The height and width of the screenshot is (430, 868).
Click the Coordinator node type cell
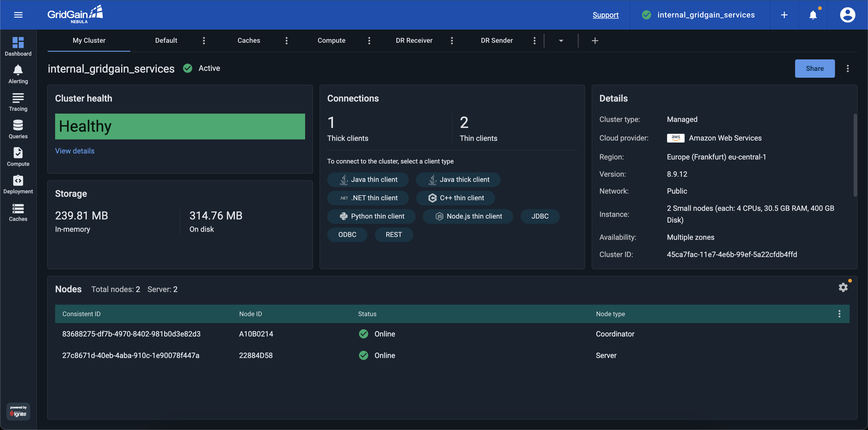(615, 334)
